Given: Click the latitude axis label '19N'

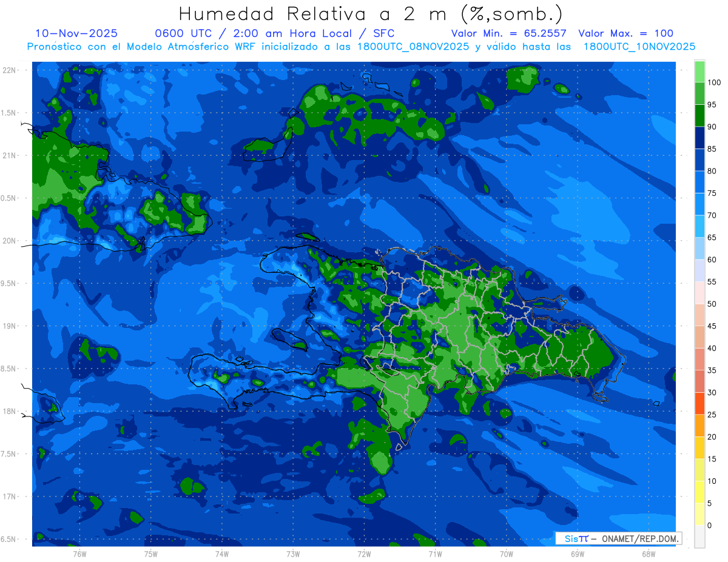Looking at the screenshot, I should tap(8, 326).
